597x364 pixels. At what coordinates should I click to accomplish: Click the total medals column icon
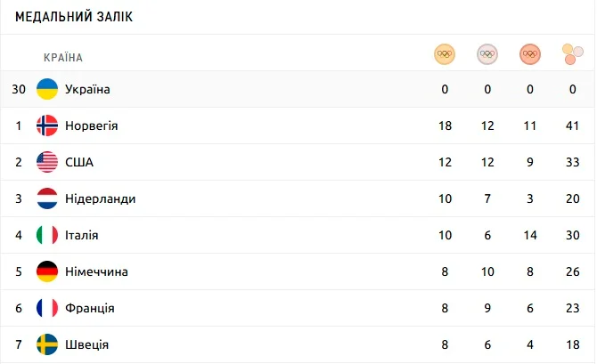(x=572, y=54)
